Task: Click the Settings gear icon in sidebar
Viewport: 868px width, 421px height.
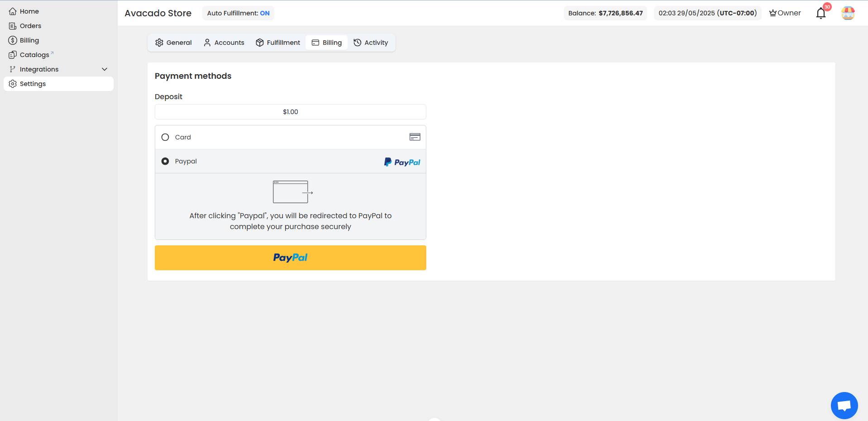Action: click(13, 84)
